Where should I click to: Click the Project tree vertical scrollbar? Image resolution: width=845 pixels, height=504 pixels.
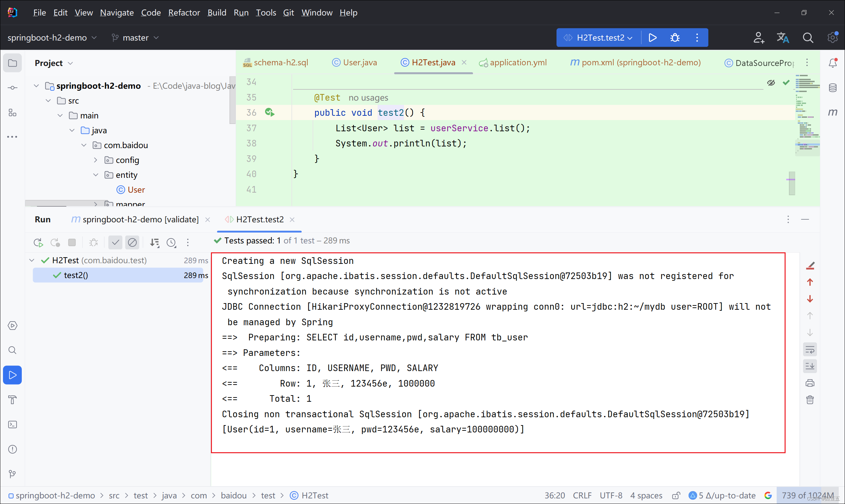point(232,100)
